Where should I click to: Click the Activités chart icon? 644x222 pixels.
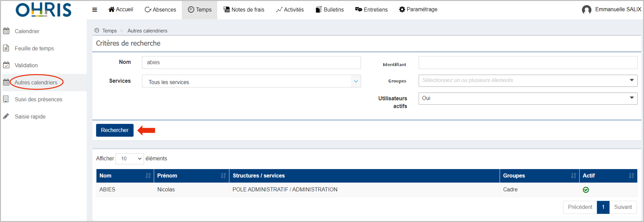tap(279, 10)
